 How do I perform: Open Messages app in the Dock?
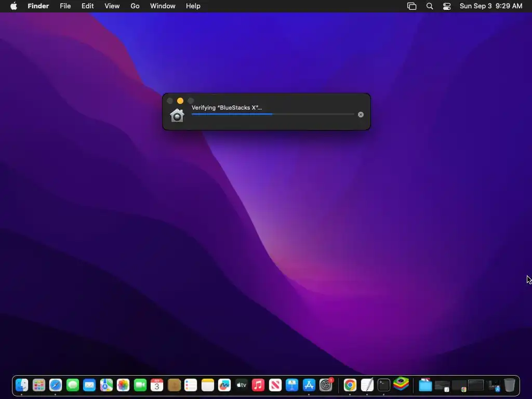73,385
